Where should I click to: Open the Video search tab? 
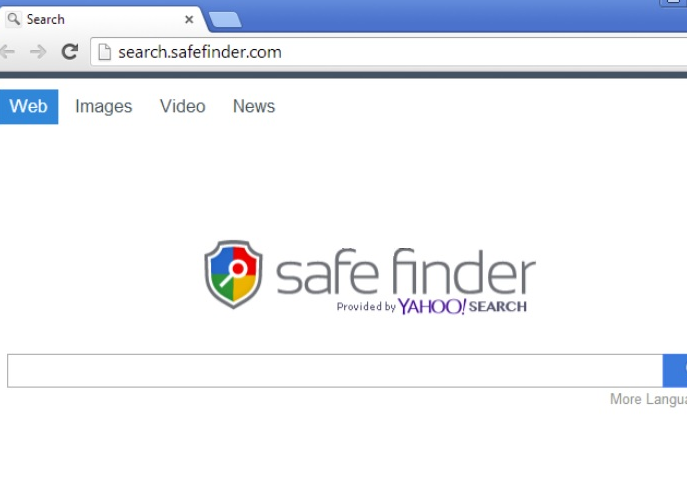click(182, 106)
